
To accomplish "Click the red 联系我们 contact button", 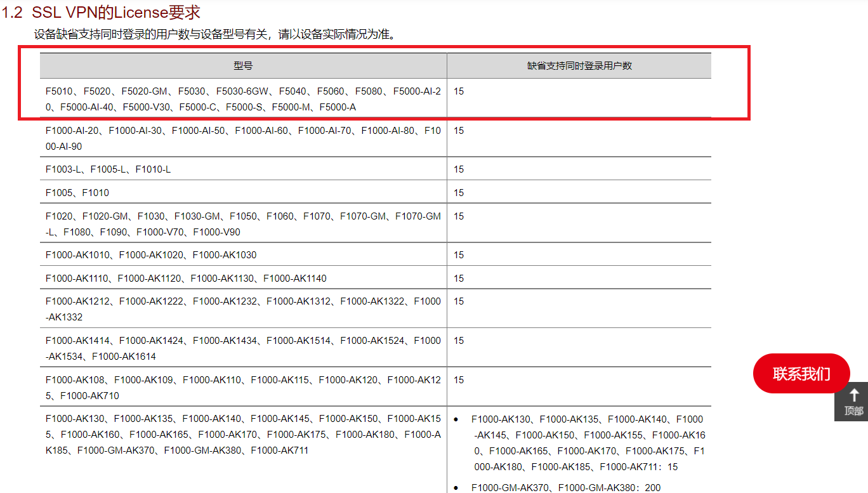I will pyautogui.click(x=801, y=374).
